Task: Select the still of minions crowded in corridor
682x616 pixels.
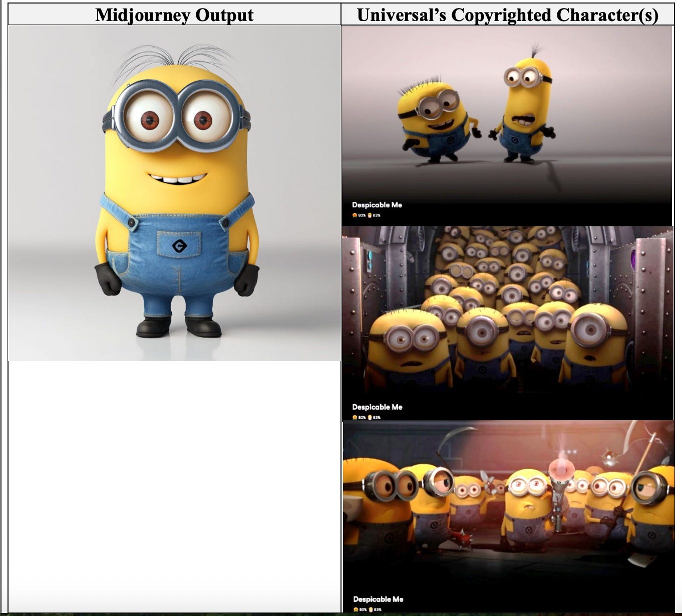Action: coord(507,323)
